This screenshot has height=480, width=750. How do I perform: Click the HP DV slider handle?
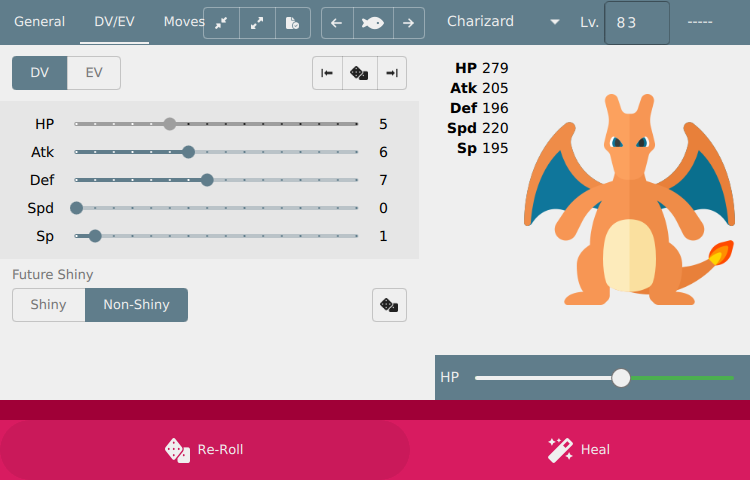[x=170, y=124]
